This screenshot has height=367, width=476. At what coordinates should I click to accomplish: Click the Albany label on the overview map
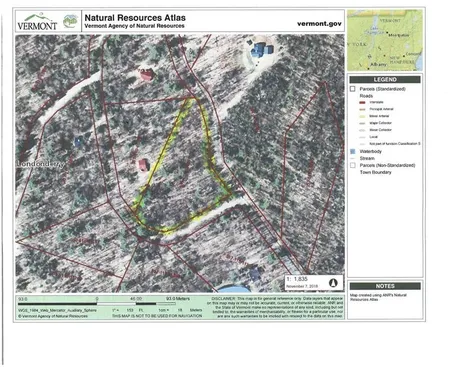378,64
